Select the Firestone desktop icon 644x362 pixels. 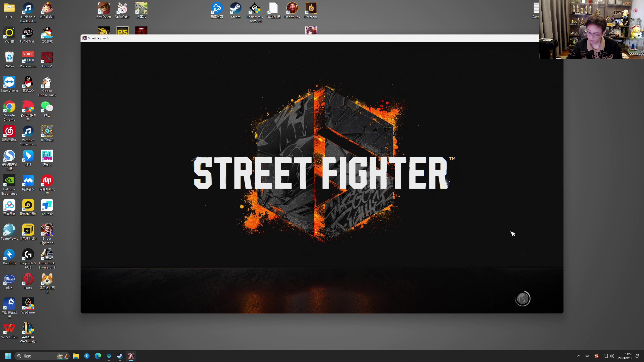(311, 11)
